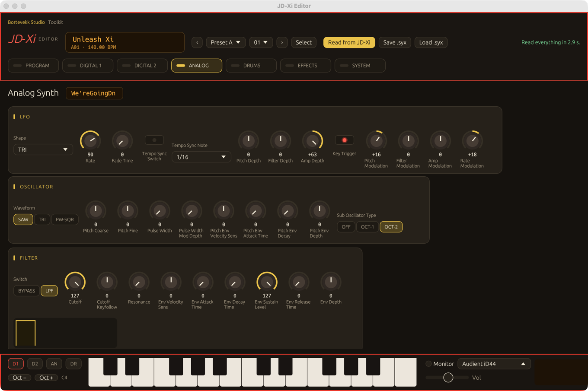588x391 pixels.
Task: Switch to the DIGITAL 1 tab
Action: pos(88,66)
